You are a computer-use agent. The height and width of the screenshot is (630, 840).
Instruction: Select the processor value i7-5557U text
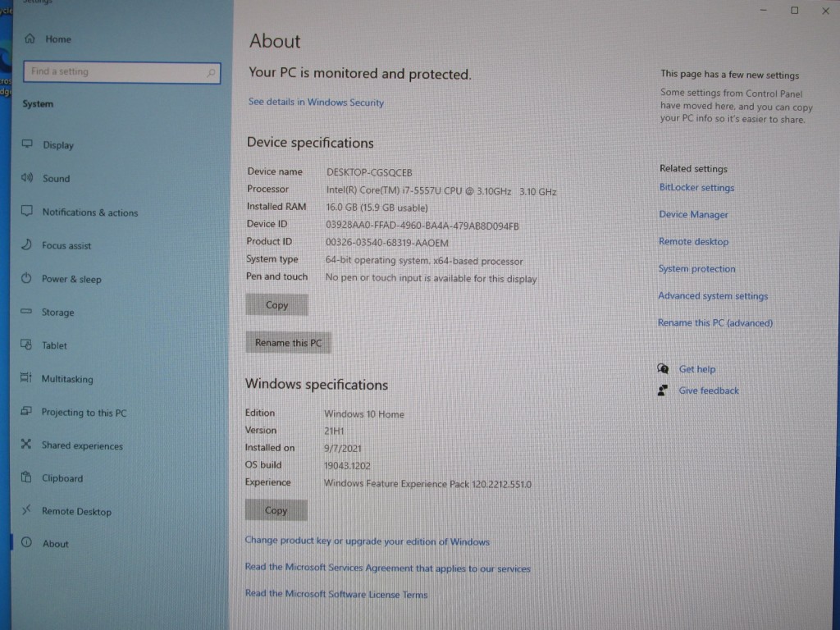tap(441, 191)
